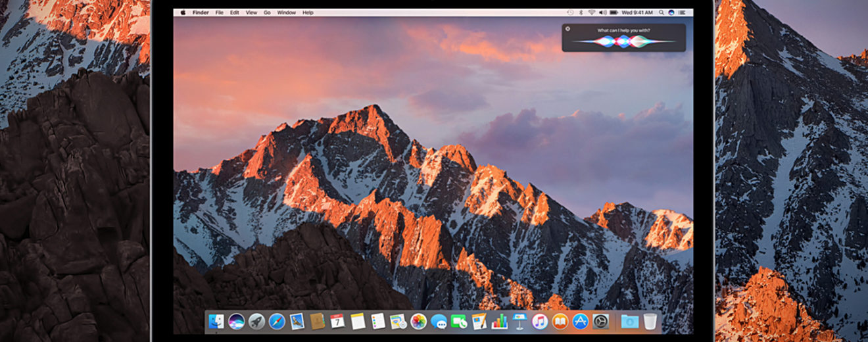The height and width of the screenshot is (342, 868).
Task: Open the Apple menu
Action: [183, 12]
